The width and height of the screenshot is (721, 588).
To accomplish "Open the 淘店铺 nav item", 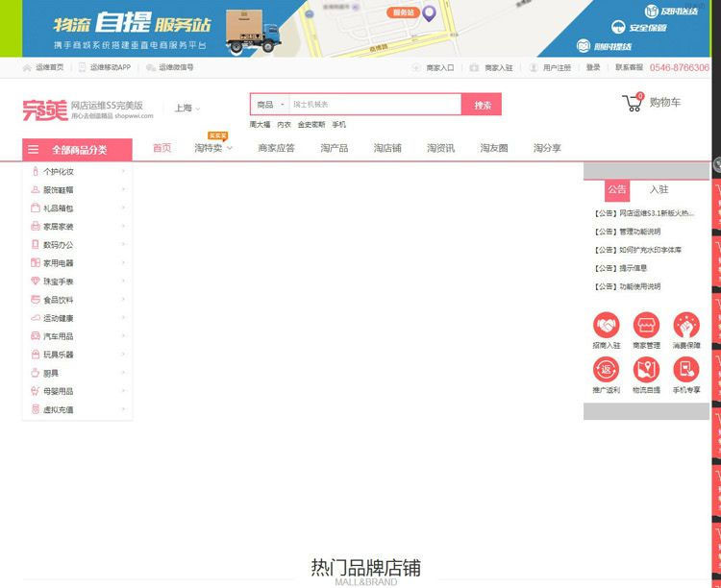I will [387, 148].
